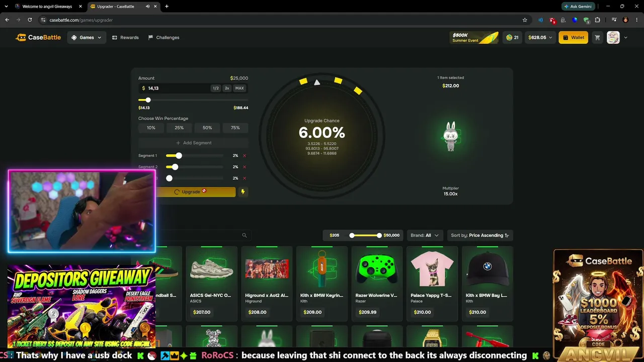Remove Segment 1 with red X
Screen dimensions: 644x362
tap(245, 156)
